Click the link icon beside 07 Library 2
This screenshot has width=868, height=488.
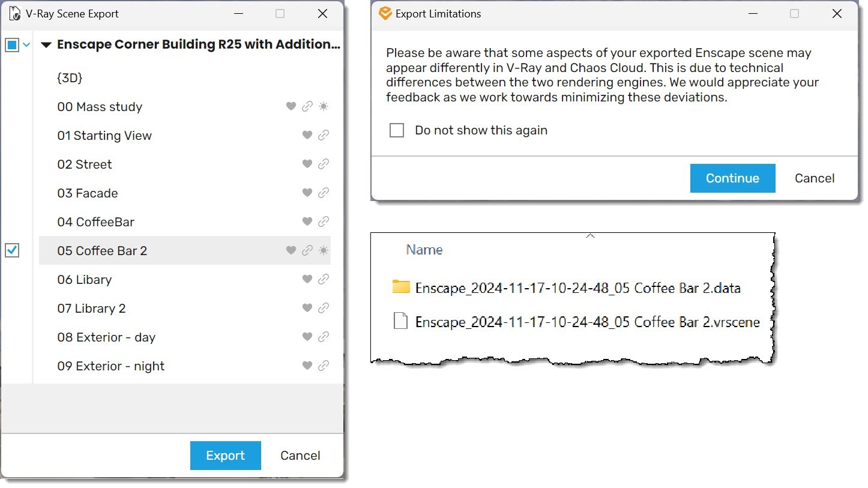(x=324, y=308)
